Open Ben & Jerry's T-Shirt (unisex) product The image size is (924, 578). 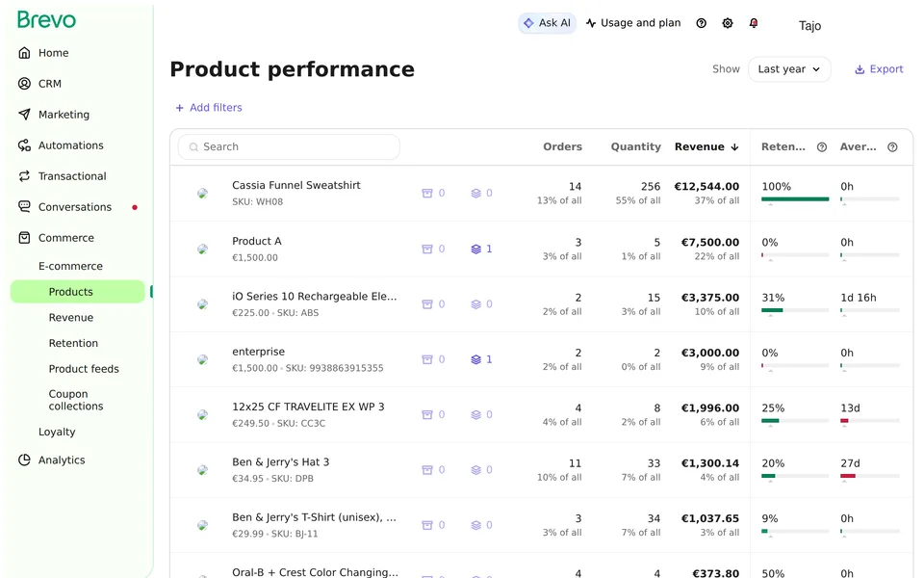click(314, 517)
